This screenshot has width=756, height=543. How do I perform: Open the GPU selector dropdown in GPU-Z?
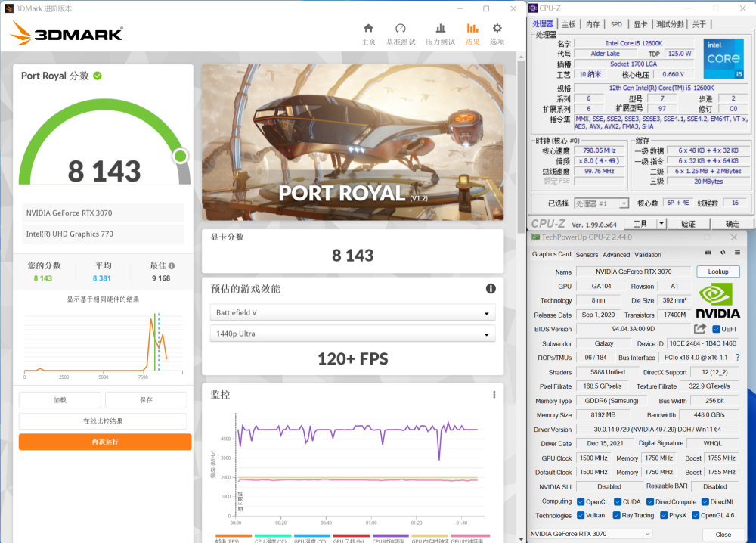tap(591, 534)
